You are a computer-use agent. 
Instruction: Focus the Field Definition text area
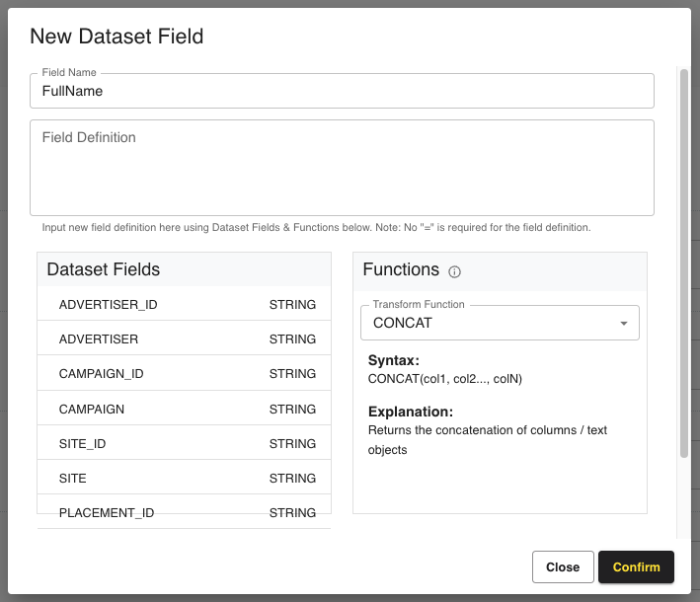tap(342, 168)
